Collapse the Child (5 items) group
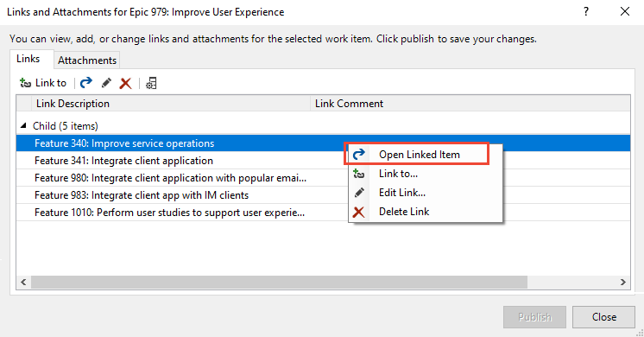This screenshot has width=644, height=337. pos(23,125)
